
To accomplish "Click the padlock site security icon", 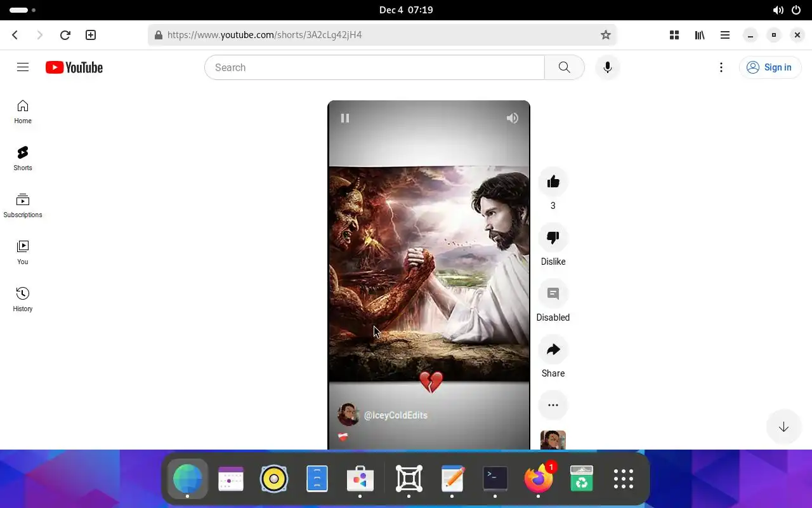I will [x=159, y=35].
